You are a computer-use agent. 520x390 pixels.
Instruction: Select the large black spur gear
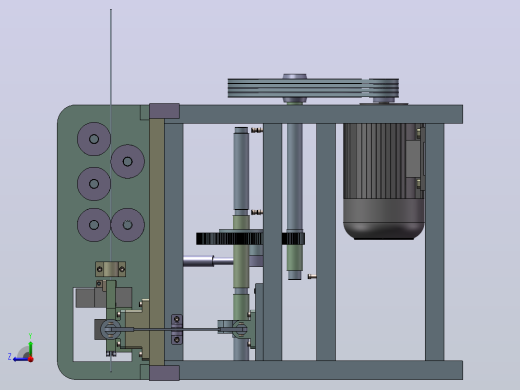pos(230,239)
